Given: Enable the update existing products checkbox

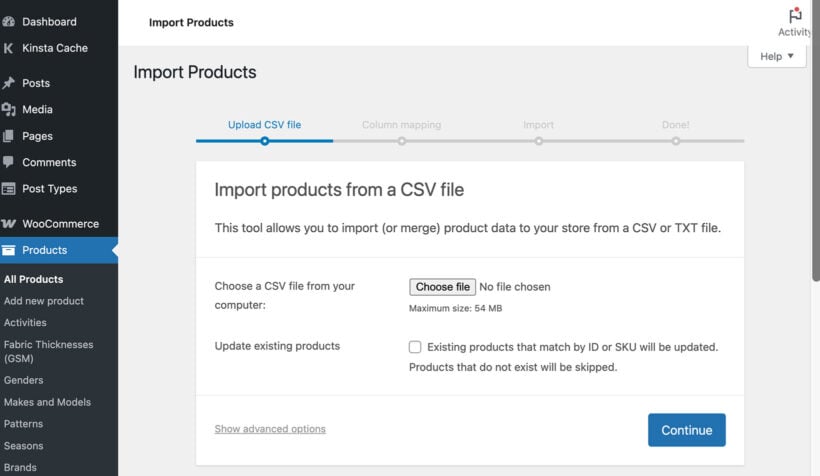Looking at the screenshot, I should 415,347.
